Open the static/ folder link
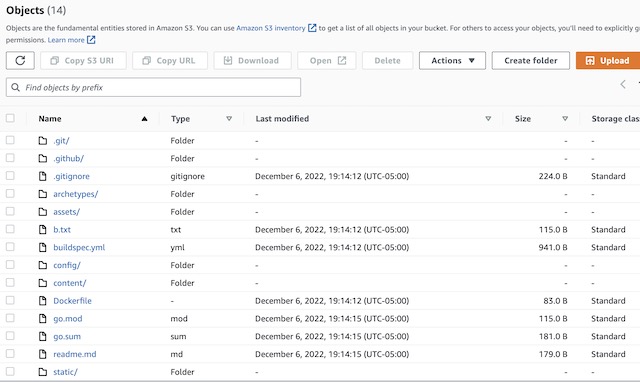The image size is (640, 382). coord(65,372)
